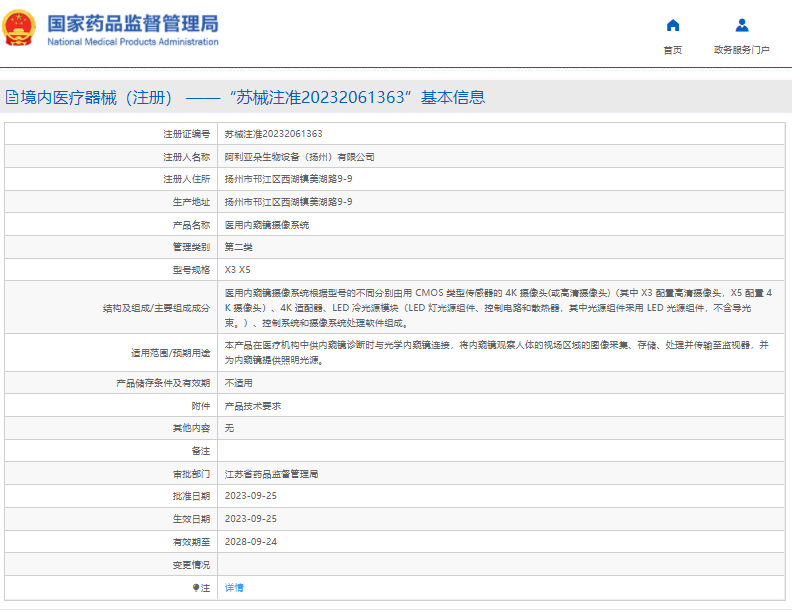Click the 其他内容 row label

coord(191,428)
